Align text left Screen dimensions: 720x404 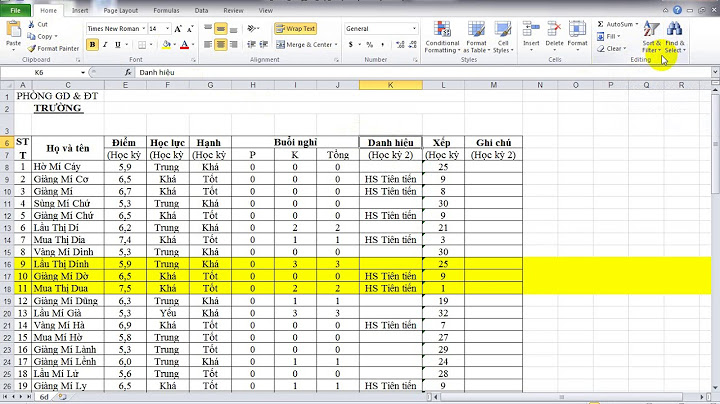(x=208, y=45)
